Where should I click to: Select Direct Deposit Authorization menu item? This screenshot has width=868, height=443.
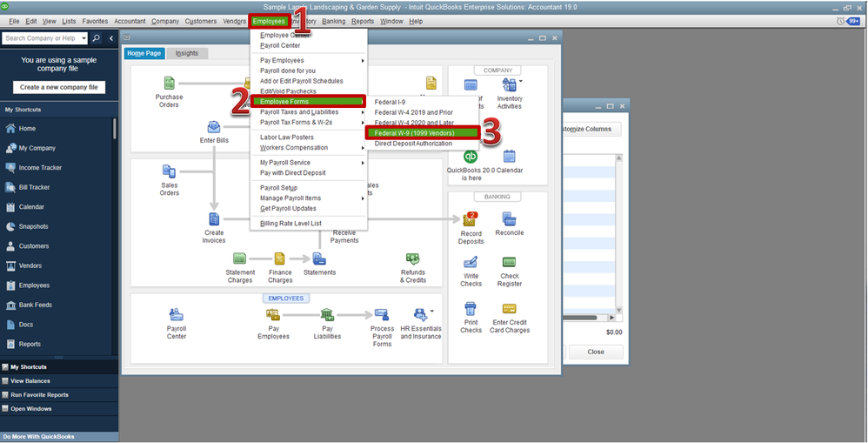coord(413,144)
